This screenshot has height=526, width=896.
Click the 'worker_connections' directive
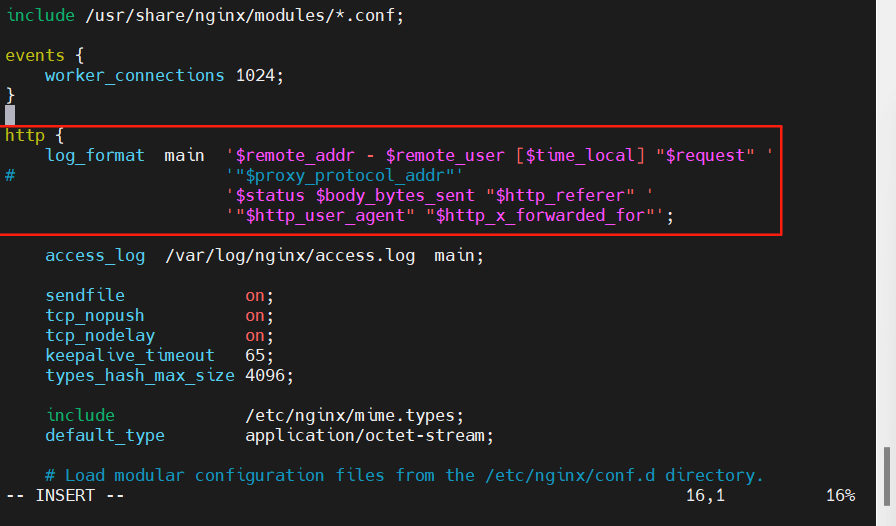click(x=135, y=75)
